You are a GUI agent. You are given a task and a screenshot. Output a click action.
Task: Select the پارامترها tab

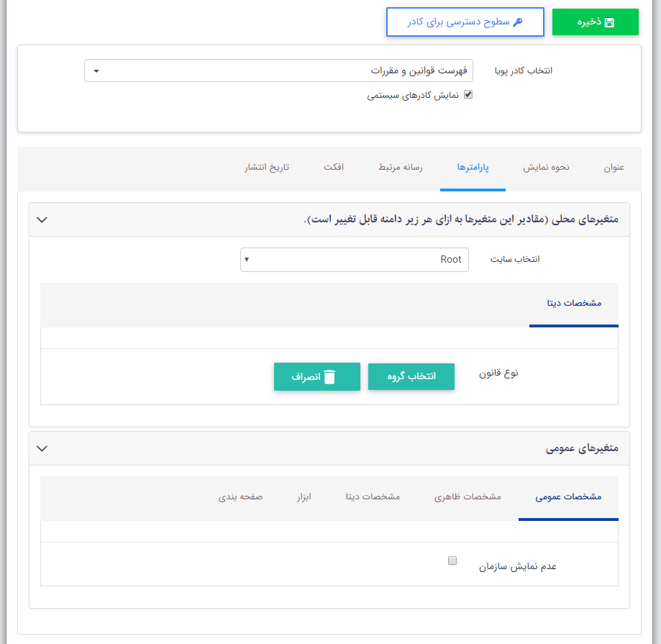(473, 168)
